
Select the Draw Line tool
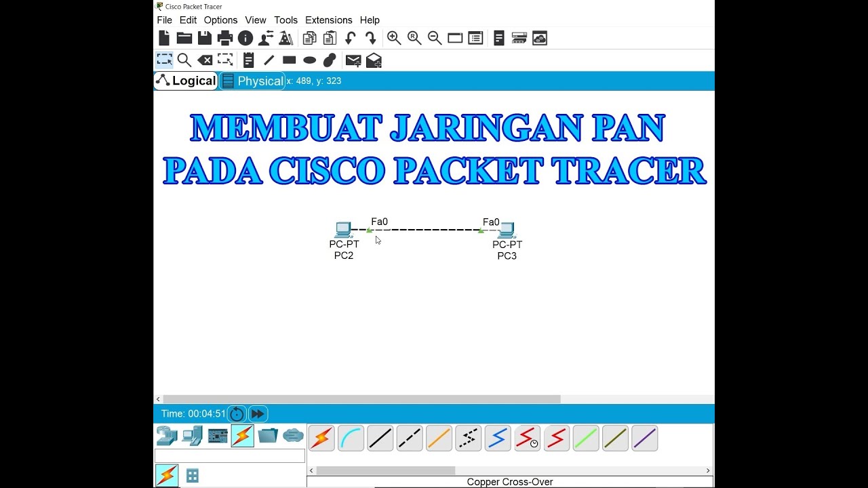click(269, 60)
